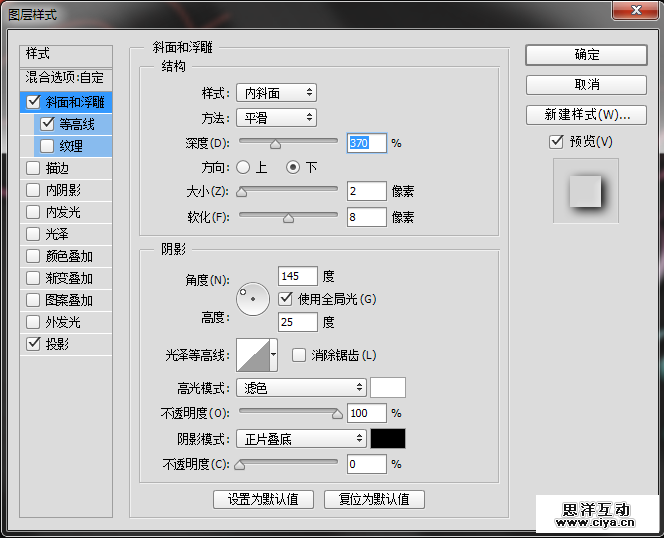Click highlight opacity field showing 100

pyautogui.click(x=367, y=413)
